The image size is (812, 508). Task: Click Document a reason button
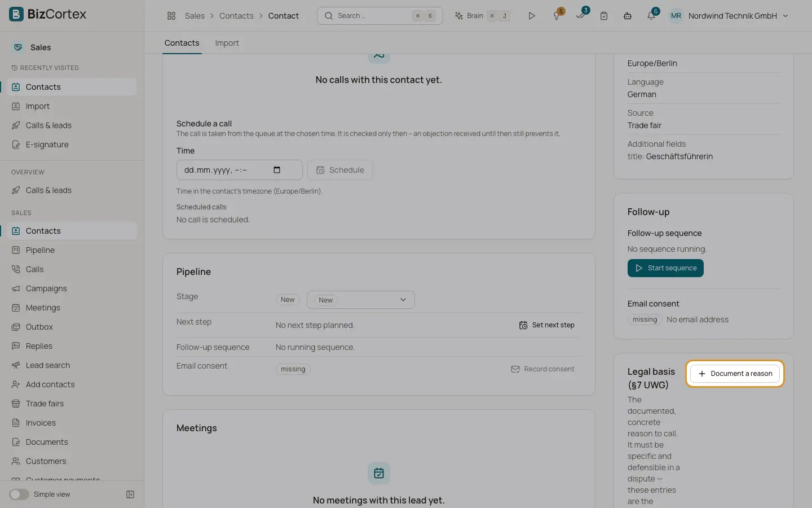click(735, 374)
